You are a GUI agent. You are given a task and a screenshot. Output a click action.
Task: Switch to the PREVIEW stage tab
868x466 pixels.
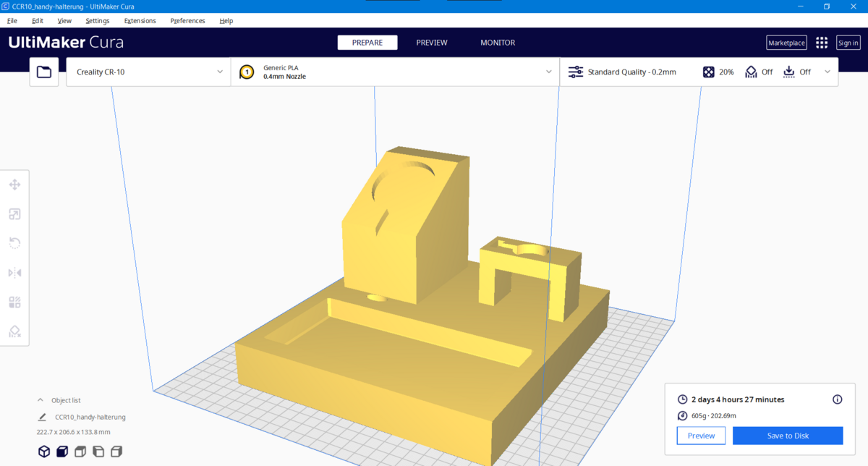[x=432, y=43]
